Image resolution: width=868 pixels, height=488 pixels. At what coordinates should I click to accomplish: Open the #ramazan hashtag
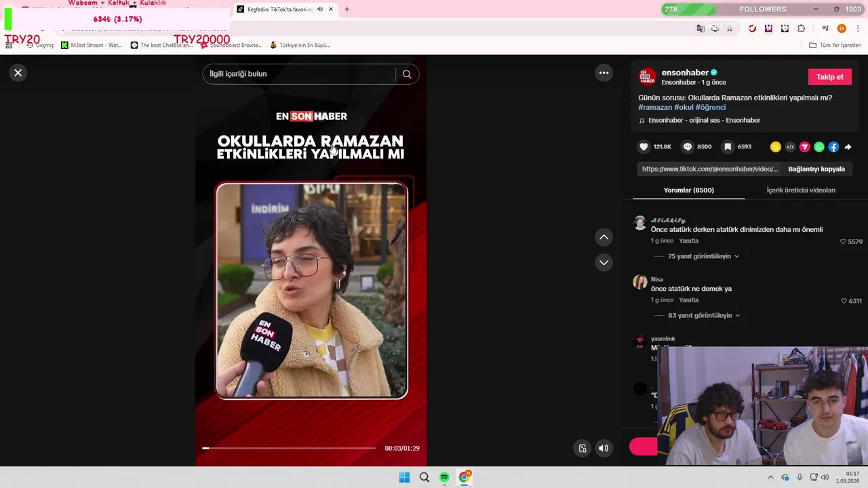click(x=655, y=107)
